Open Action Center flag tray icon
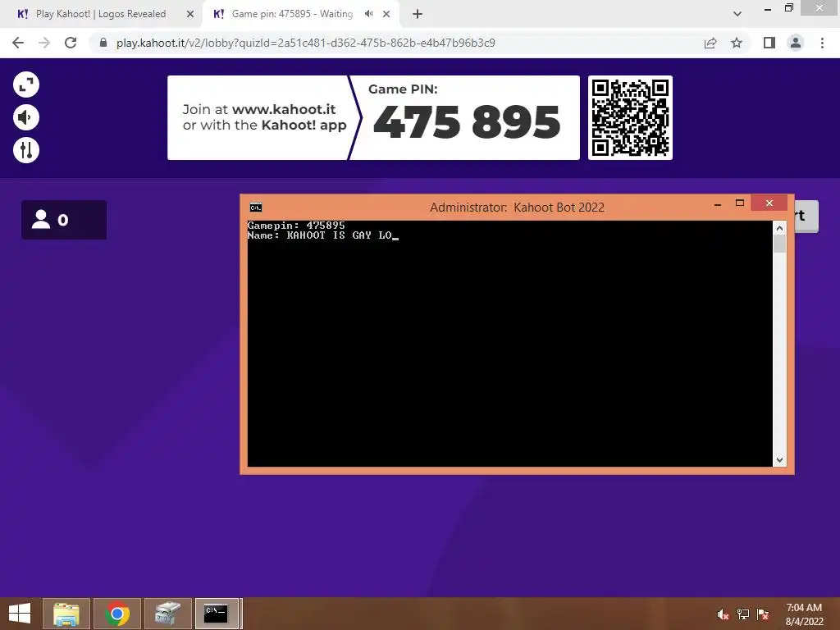This screenshot has width=840, height=630. click(x=763, y=614)
